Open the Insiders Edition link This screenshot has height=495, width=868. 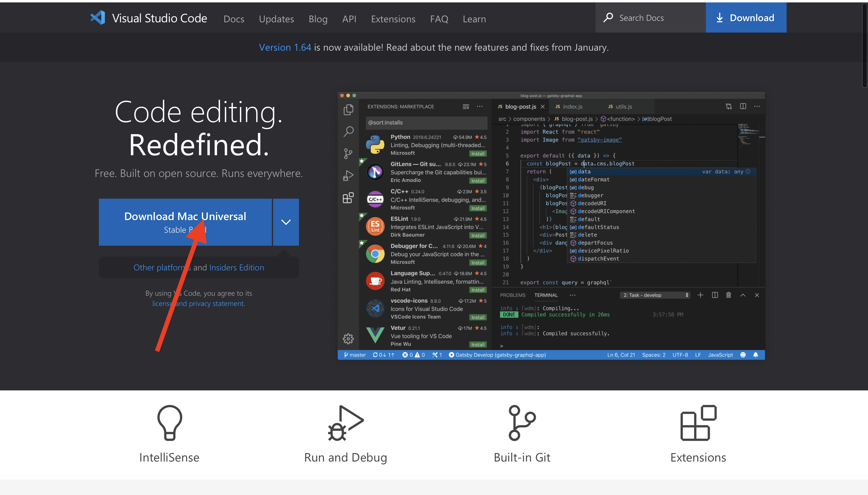pyautogui.click(x=237, y=268)
